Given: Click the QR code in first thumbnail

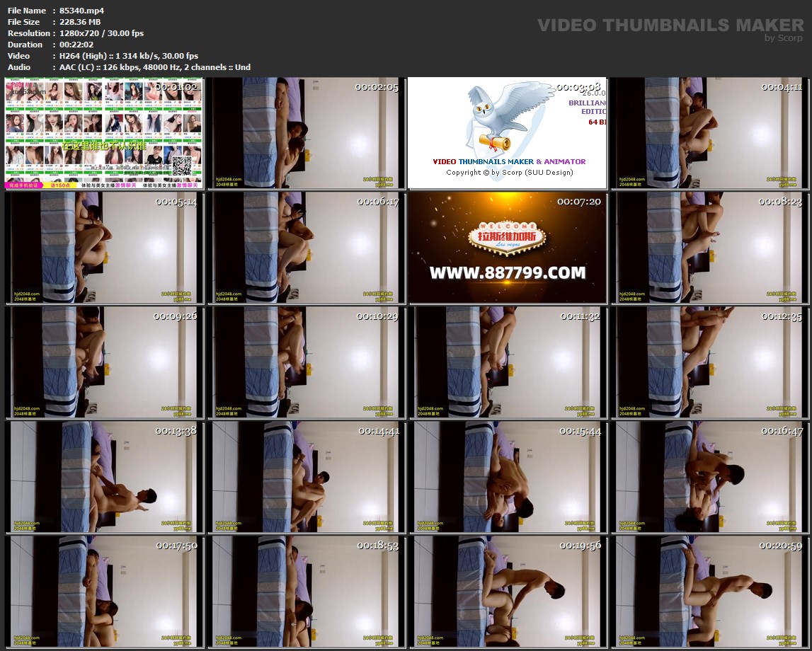Looking at the screenshot, I should (x=183, y=166).
